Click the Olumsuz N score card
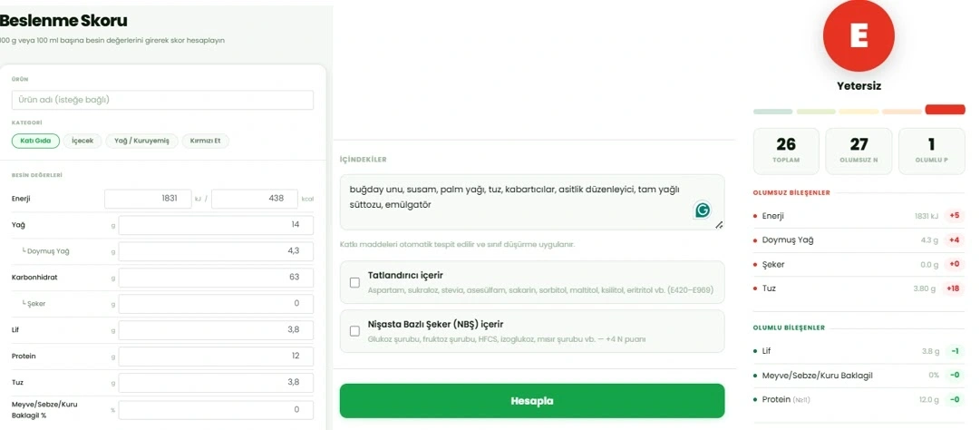The image size is (980, 430). (x=859, y=151)
